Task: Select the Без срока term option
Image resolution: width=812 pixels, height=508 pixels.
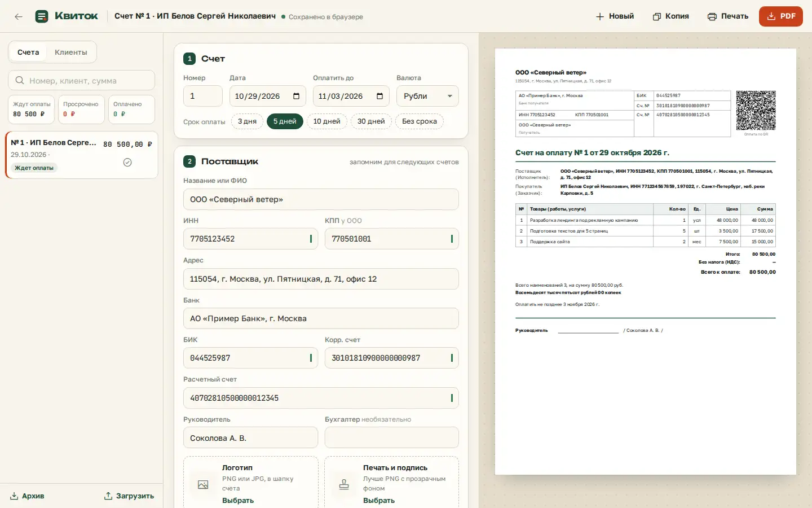Action: click(420, 121)
